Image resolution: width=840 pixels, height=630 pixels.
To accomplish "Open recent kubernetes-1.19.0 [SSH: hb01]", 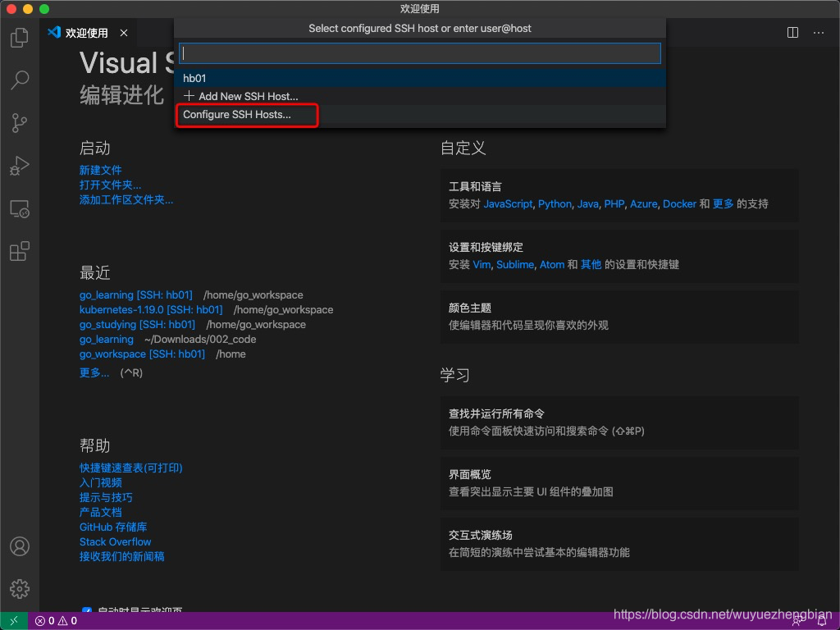I will pos(151,309).
